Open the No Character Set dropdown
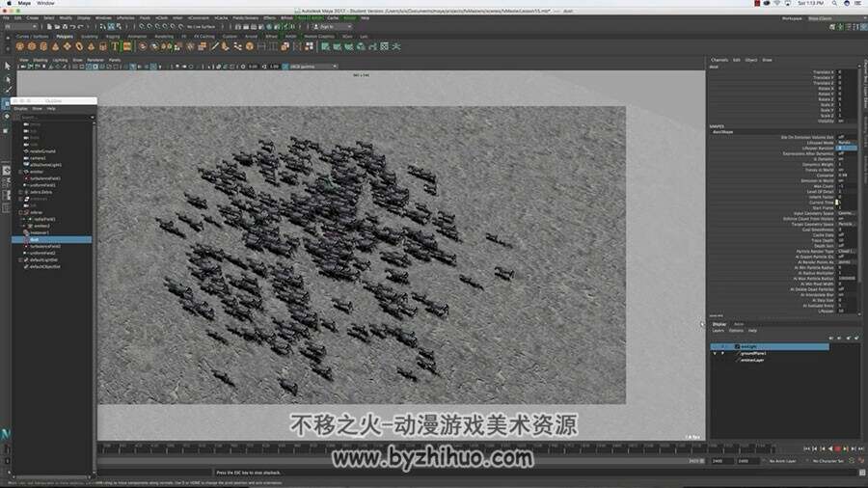Screen dimensions: 868x488 pos(827,460)
